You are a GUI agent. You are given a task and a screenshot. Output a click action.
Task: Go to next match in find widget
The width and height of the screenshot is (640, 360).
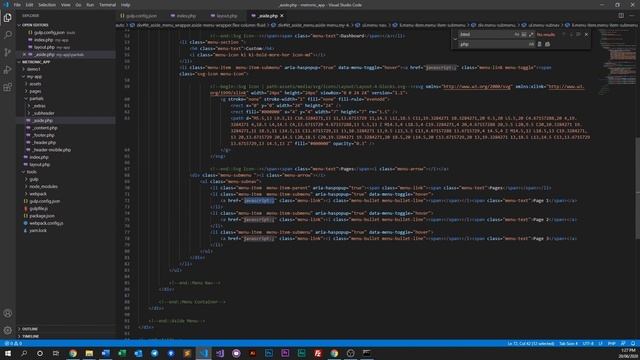pyautogui.click(x=571, y=35)
